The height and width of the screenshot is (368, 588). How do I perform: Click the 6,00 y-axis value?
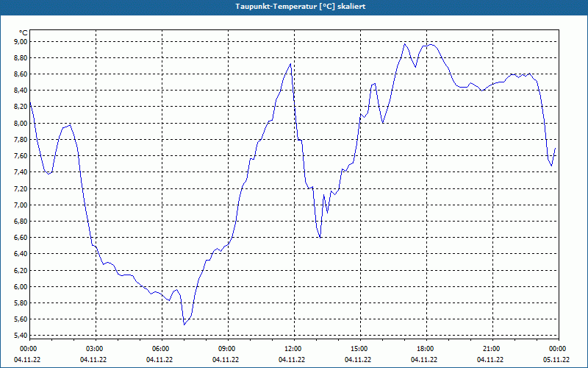pos(21,286)
